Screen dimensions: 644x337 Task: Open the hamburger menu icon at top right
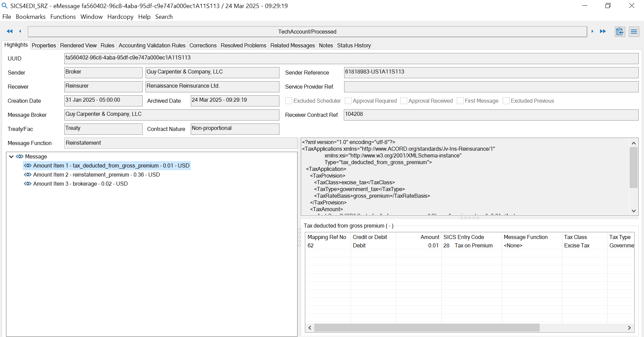point(634,32)
